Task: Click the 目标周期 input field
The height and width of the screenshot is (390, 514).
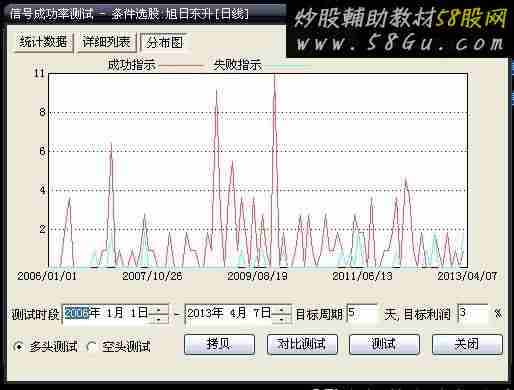Action: 362,314
